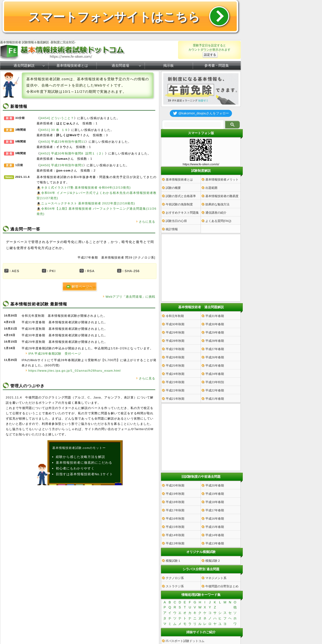Open 模擬試験１ link
Screen dimensions: 322x644
click(173, 561)
